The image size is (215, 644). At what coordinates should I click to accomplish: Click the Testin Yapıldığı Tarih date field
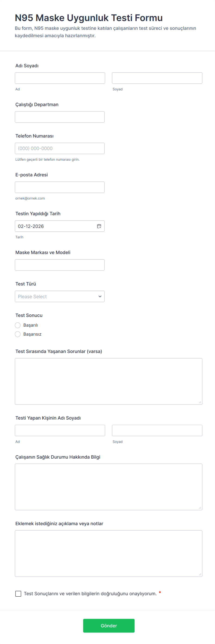[55, 226]
